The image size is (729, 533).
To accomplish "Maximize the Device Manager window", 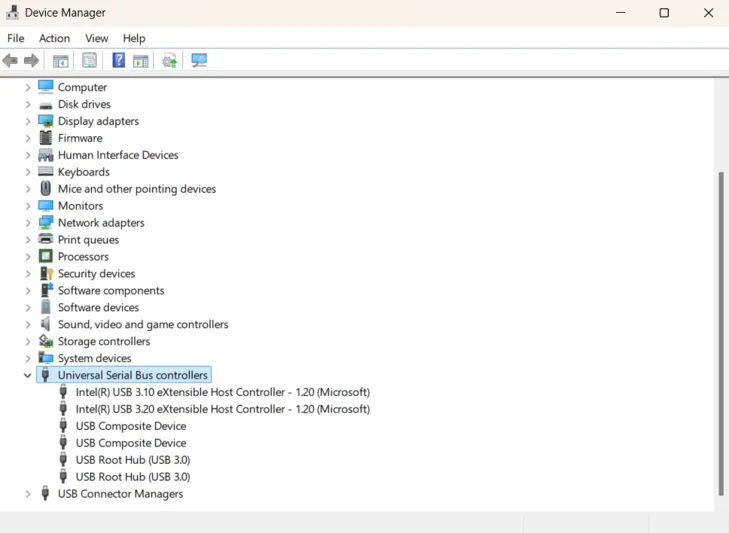I will (x=664, y=13).
